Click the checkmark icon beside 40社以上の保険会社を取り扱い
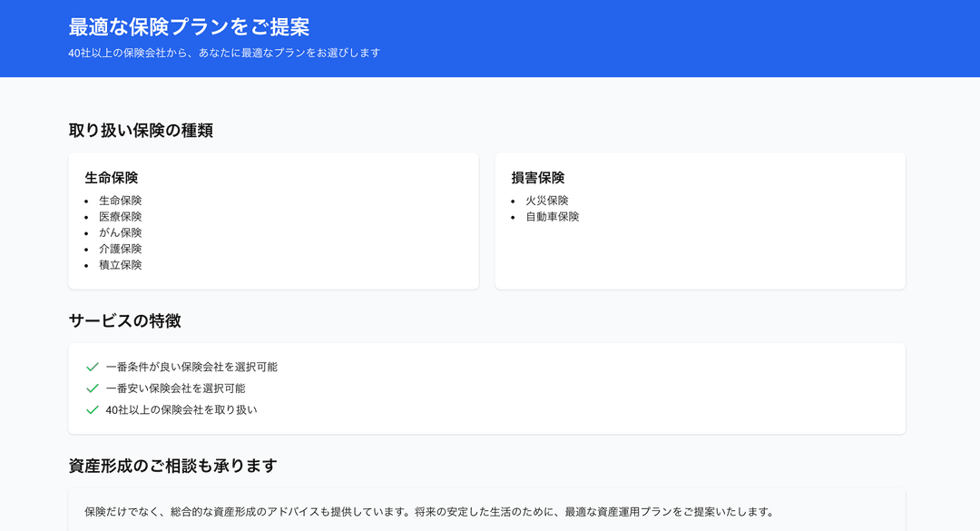Viewport: 980px width, 531px height. coord(92,409)
